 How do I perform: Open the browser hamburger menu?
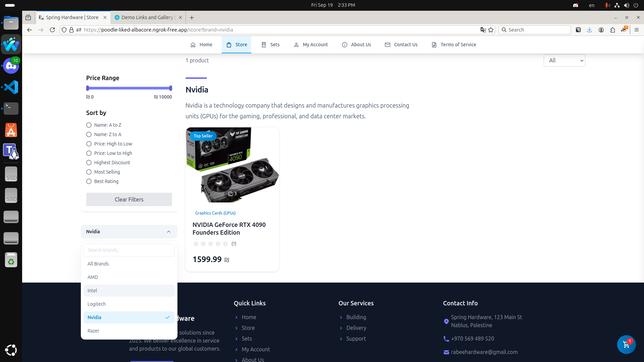637,30
